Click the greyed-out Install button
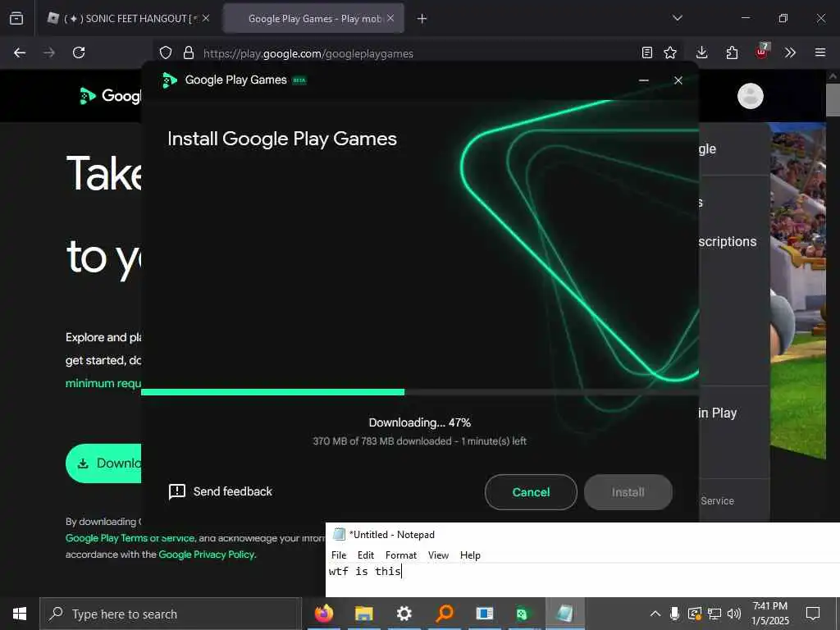 pyautogui.click(x=628, y=492)
